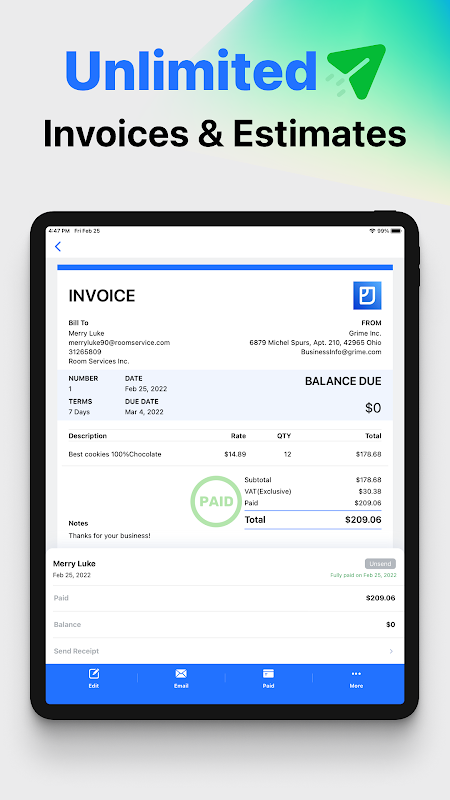Click the 7 Days terms value
Image resolution: width=450 pixels, height=800 pixels.
tap(79, 412)
